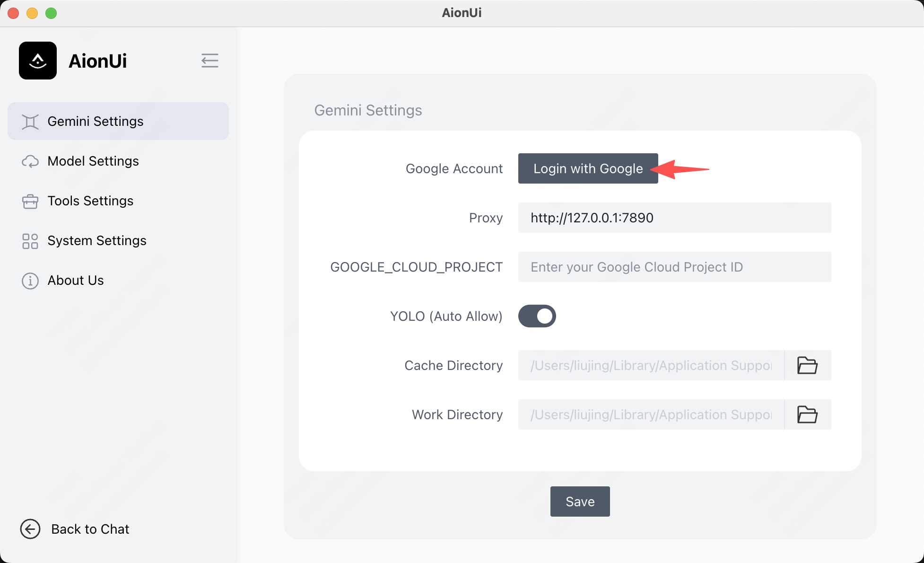Open the System Settings section
Image resolution: width=924 pixels, height=563 pixels.
pyautogui.click(x=96, y=240)
